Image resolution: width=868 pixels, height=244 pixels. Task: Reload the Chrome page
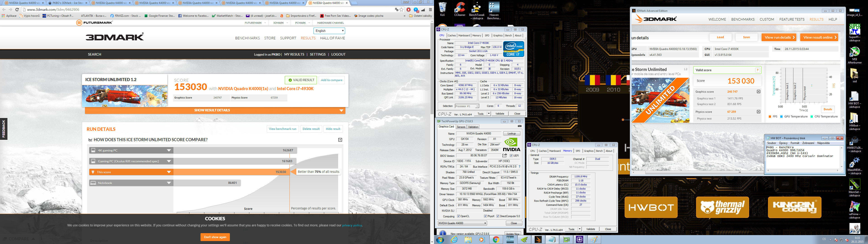tap(17, 10)
